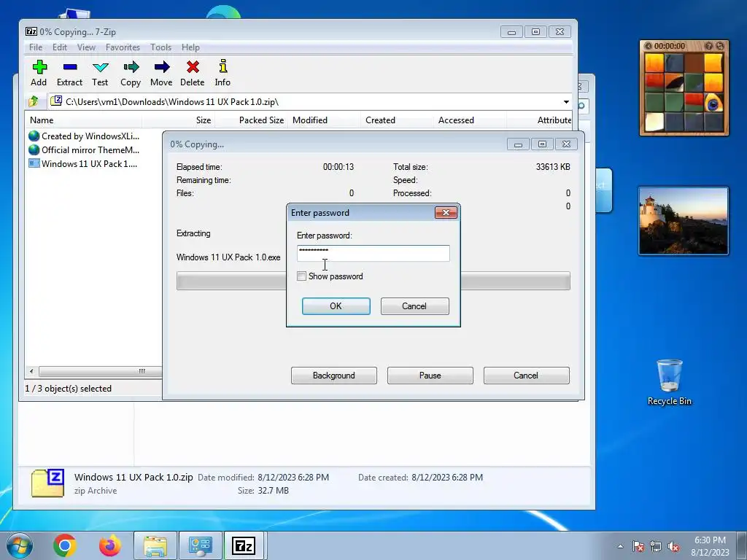Sort by Size column header
Image resolution: width=747 pixels, height=560 pixels.
(179, 120)
